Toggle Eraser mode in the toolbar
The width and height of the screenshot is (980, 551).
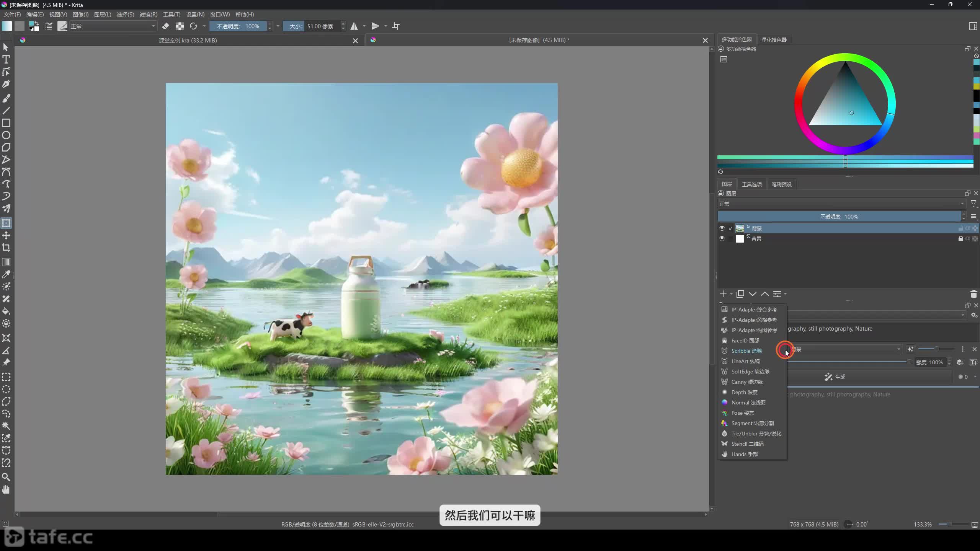(166, 26)
